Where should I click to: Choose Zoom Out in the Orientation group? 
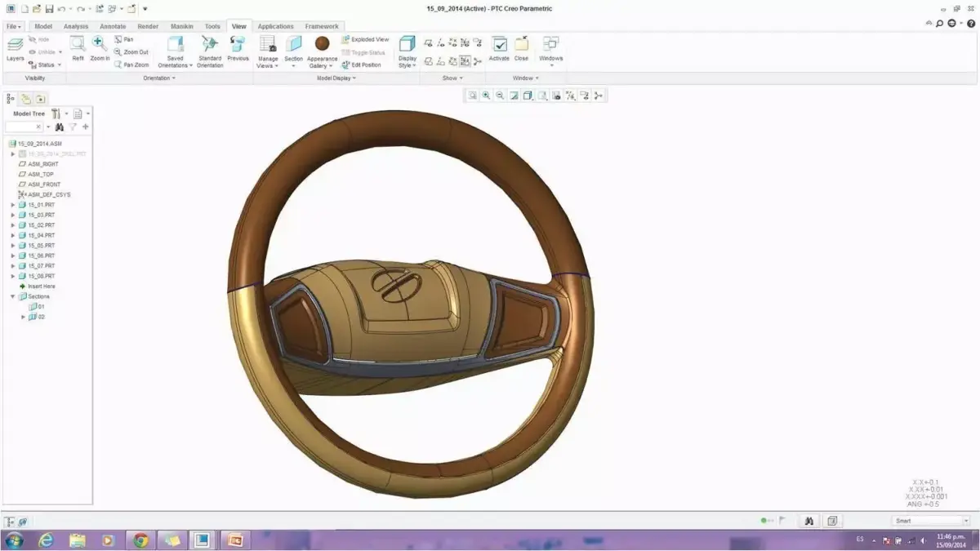(x=131, y=52)
